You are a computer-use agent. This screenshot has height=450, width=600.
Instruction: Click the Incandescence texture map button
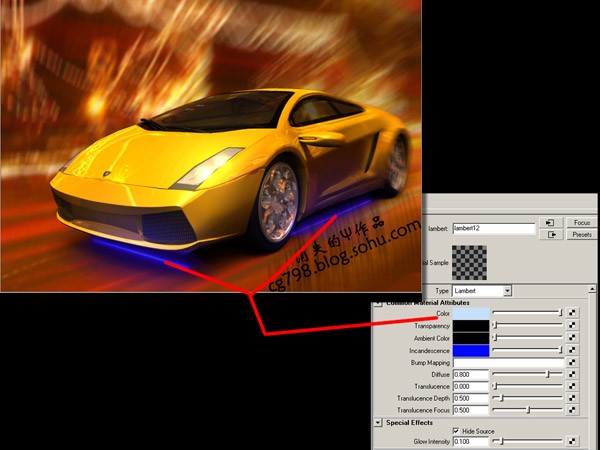(x=572, y=351)
